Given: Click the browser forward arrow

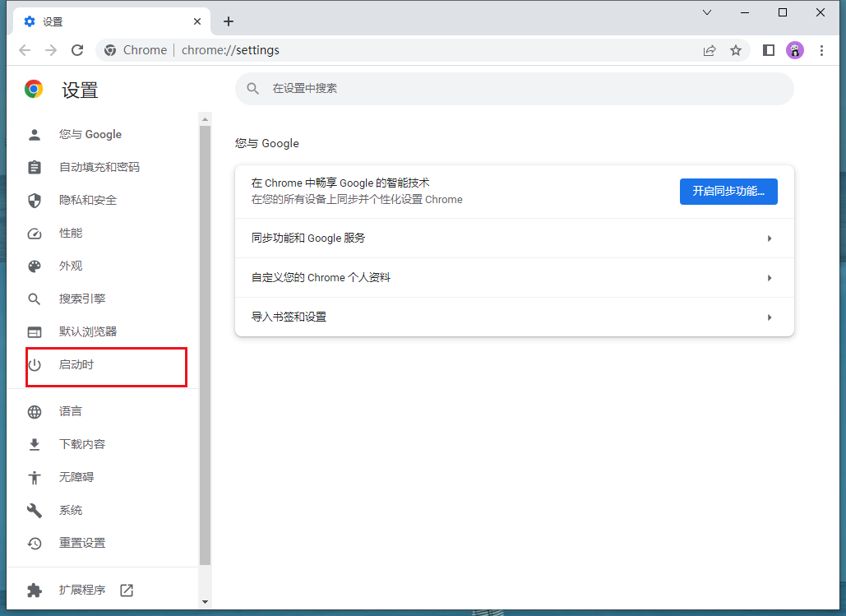Looking at the screenshot, I should [x=51, y=50].
